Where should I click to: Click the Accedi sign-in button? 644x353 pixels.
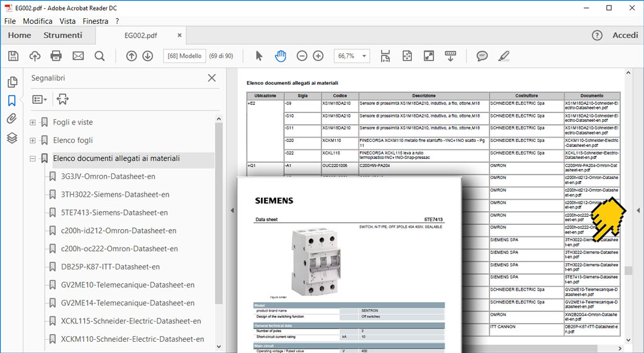click(x=625, y=35)
